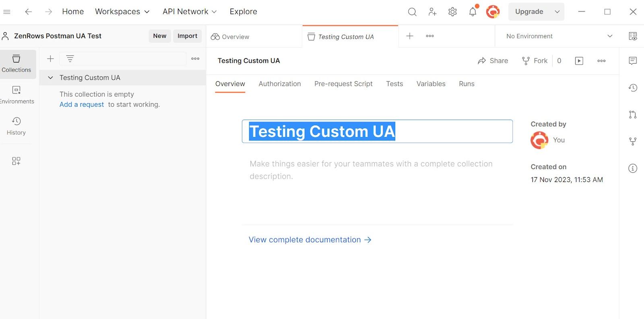Click the invite people icon
The height and width of the screenshot is (319, 644).
pyautogui.click(x=432, y=12)
